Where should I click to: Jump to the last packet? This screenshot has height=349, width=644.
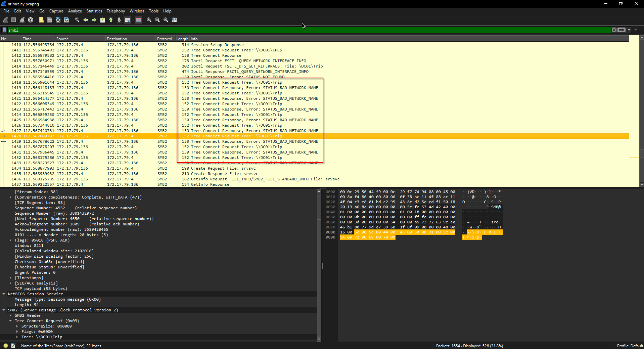point(119,20)
